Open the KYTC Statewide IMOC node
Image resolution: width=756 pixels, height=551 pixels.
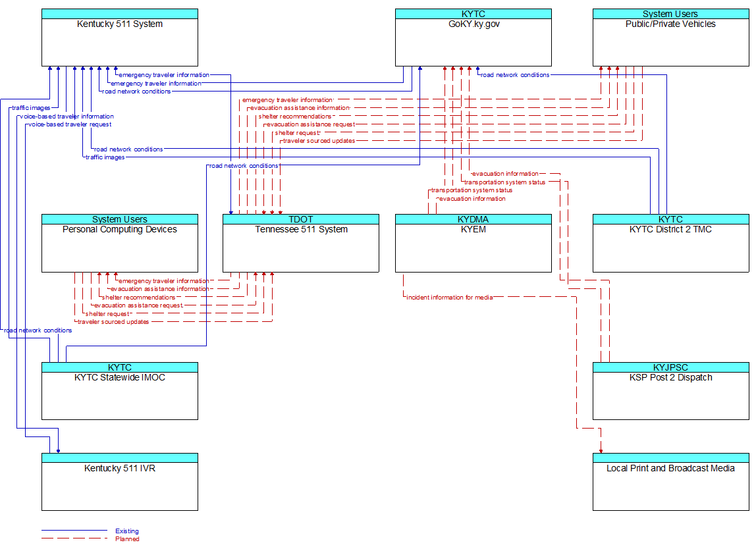pyautogui.click(x=120, y=391)
